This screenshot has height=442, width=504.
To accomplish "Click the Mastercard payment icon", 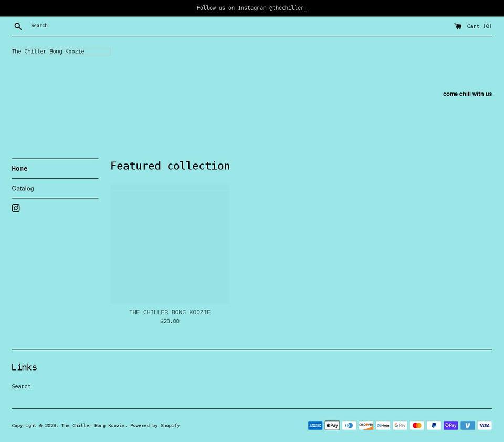I will tap(416, 425).
